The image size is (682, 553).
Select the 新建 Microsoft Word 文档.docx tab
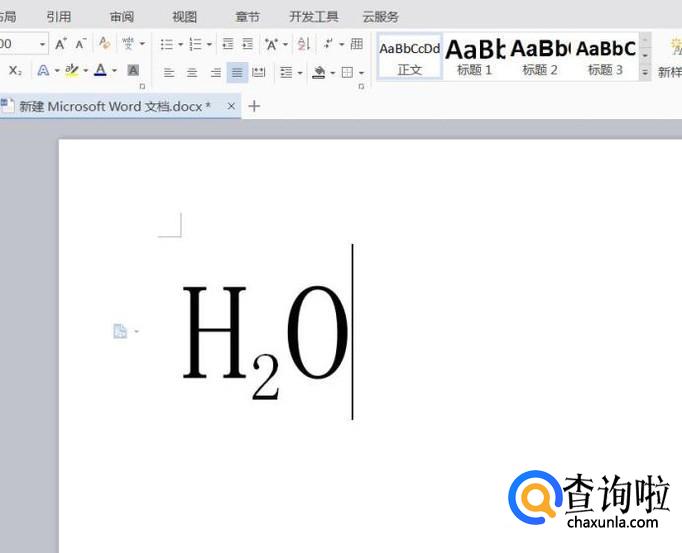pos(115,106)
